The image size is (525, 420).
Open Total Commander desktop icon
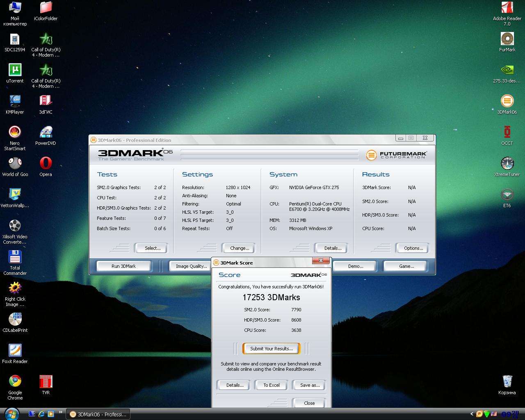pos(15,263)
